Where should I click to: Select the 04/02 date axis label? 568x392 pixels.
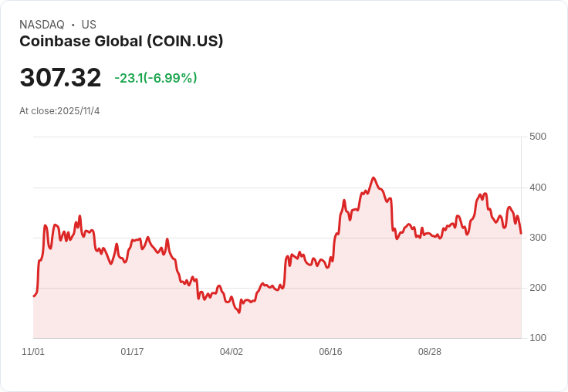232,352
